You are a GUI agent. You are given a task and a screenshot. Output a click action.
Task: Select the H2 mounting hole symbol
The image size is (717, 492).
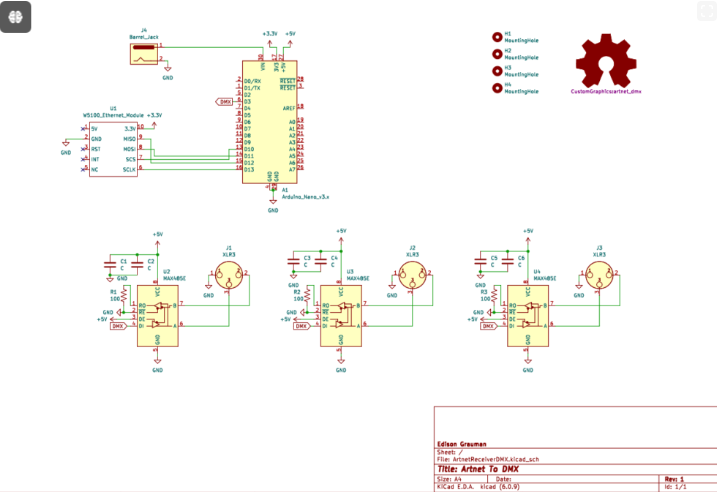pyautogui.click(x=497, y=54)
